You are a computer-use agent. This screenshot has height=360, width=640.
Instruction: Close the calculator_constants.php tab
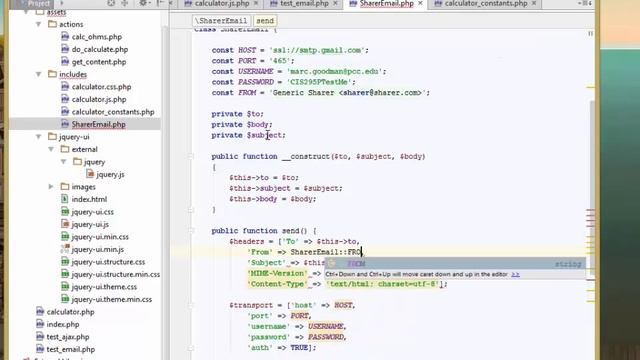tap(534, 3)
